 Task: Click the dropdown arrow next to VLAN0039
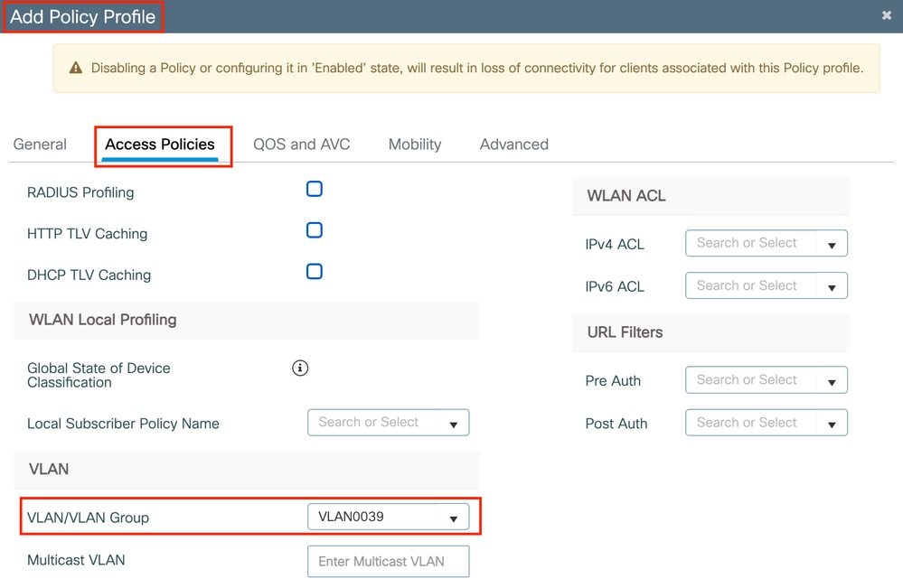(454, 518)
